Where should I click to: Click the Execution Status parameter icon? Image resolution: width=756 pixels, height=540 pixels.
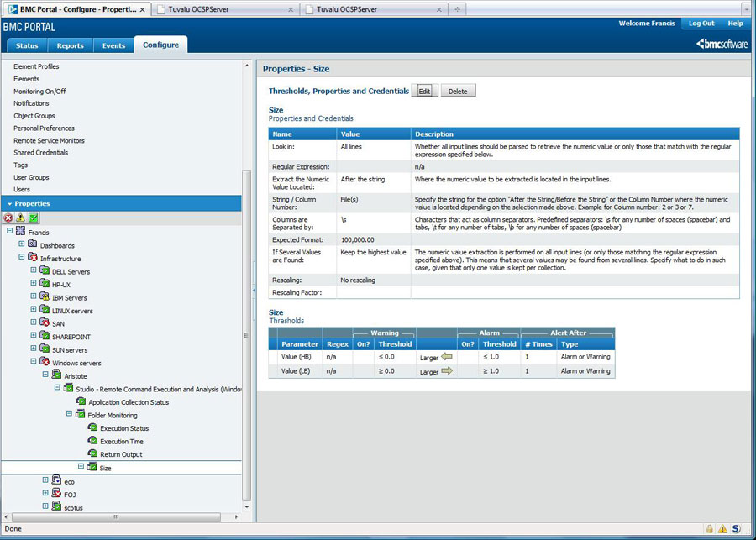(x=92, y=428)
